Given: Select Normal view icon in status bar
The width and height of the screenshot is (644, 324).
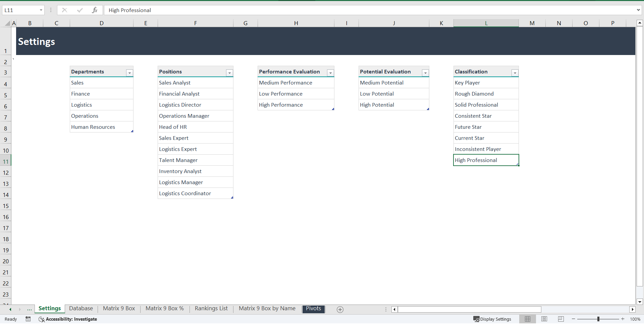Looking at the screenshot, I should coord(527,319).
